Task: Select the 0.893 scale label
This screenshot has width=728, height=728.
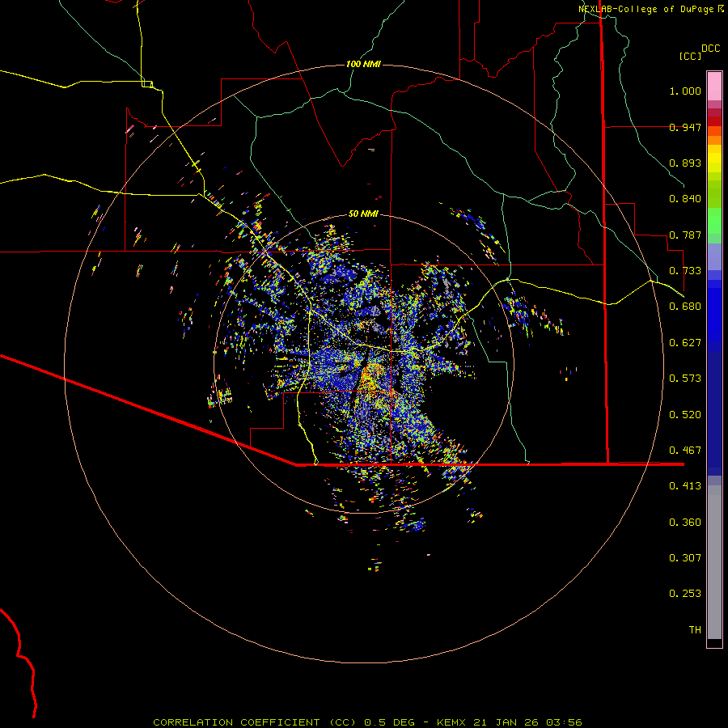Action: click(x=685, y=163)
